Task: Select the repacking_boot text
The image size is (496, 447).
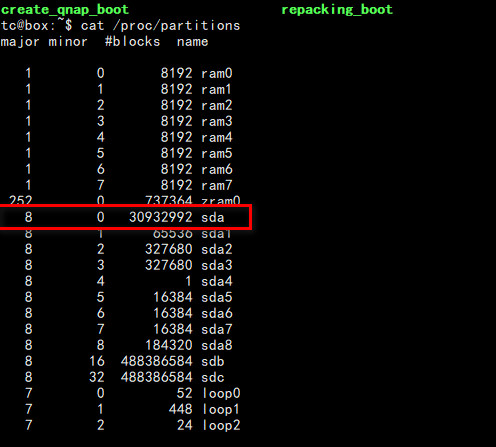Action: (337, 10)
